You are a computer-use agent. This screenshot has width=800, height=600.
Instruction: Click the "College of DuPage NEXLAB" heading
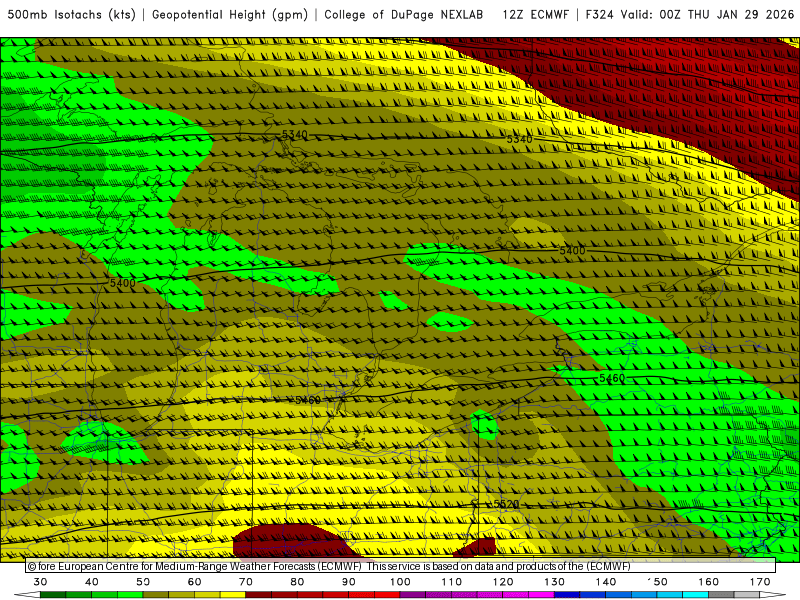click(404, 15)
